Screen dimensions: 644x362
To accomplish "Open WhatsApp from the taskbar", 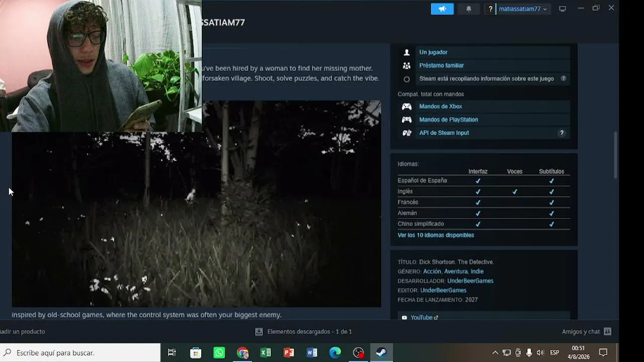I will click(x=219, y=352).
